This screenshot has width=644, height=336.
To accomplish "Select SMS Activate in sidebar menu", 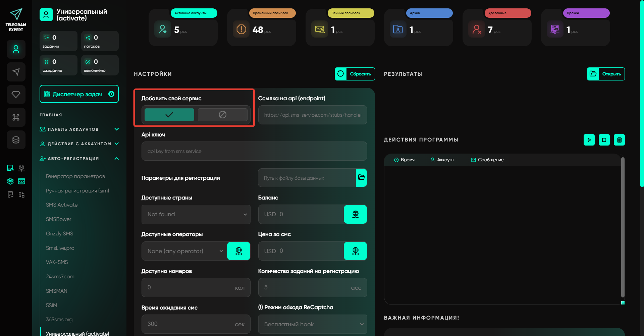I will (x=62, y=205).
